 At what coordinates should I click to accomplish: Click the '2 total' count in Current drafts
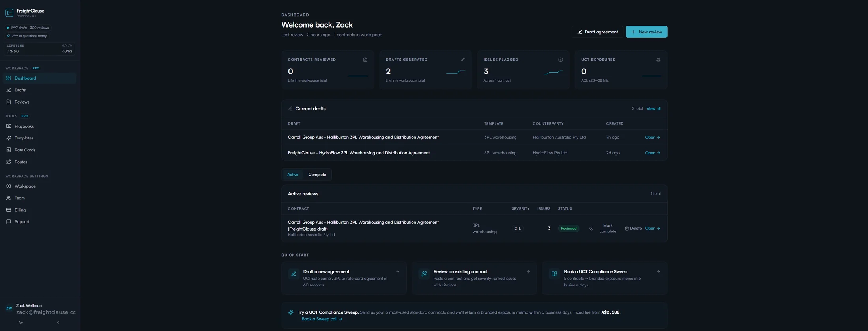637,108
